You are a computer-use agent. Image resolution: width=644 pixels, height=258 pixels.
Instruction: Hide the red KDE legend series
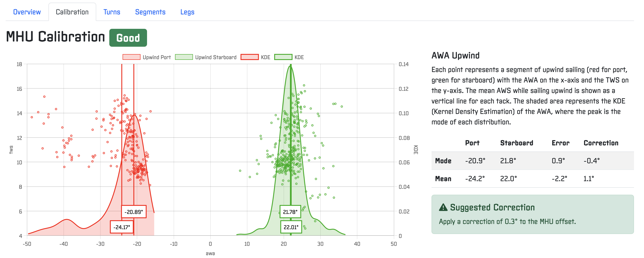click(x=265, y=57)
